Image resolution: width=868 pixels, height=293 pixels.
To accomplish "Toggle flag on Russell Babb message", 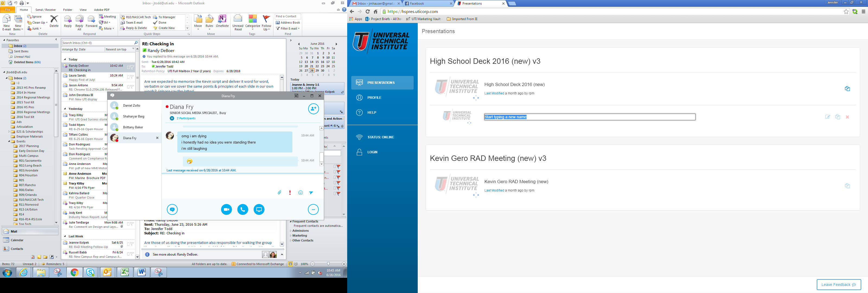I will [132, 254].
